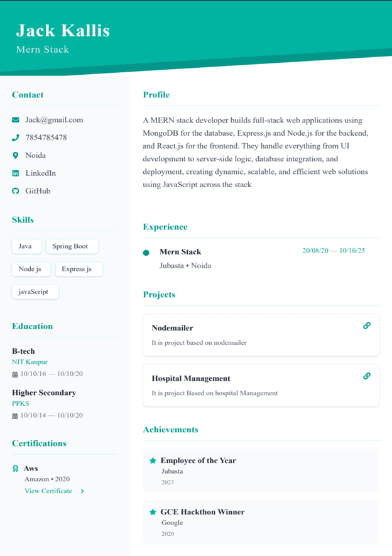Click the chevron arrow after View Certificate
Screen dimensions: 392x556
pos(82,491)
